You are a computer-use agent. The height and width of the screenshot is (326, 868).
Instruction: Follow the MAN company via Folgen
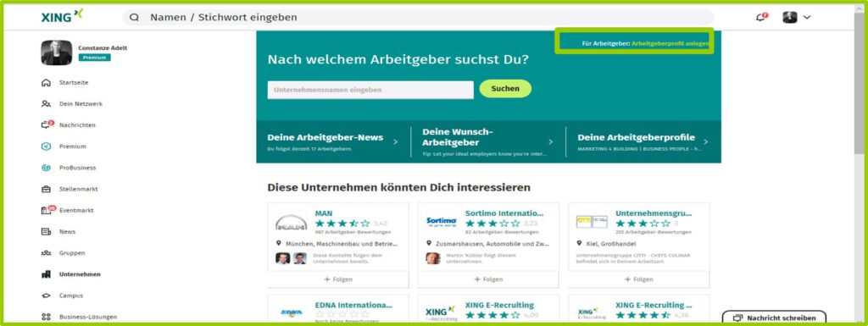[338, 279]
